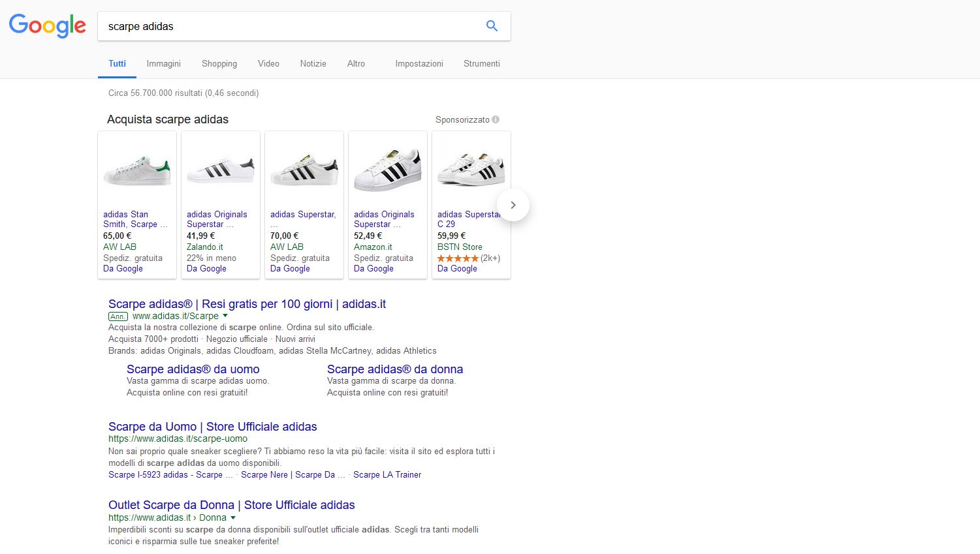Open Scarpe adidas da donna sitelink

click(x=395, y=369)
